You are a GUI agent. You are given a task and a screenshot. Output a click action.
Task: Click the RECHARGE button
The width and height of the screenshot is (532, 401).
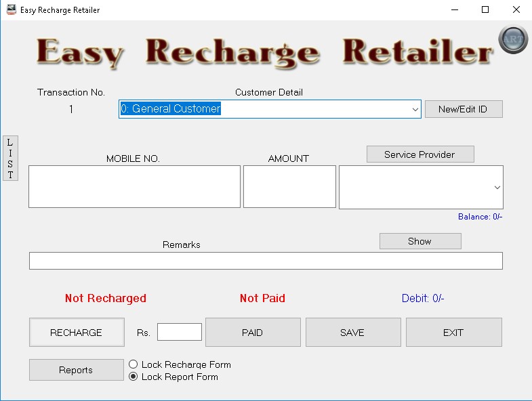77,333
